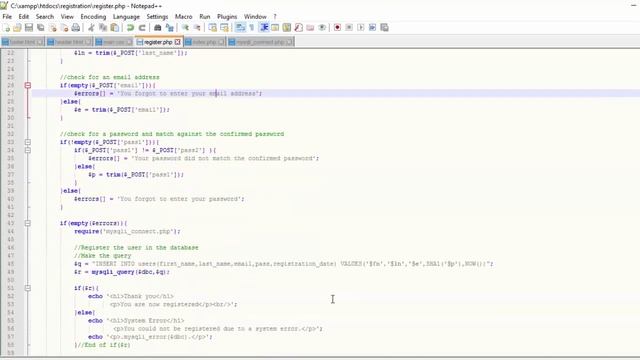
Task: Print the document via the printer icon
Action: point(76,28)
